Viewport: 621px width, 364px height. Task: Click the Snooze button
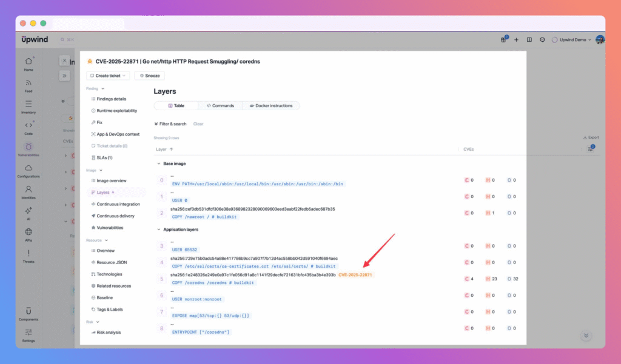149,76
